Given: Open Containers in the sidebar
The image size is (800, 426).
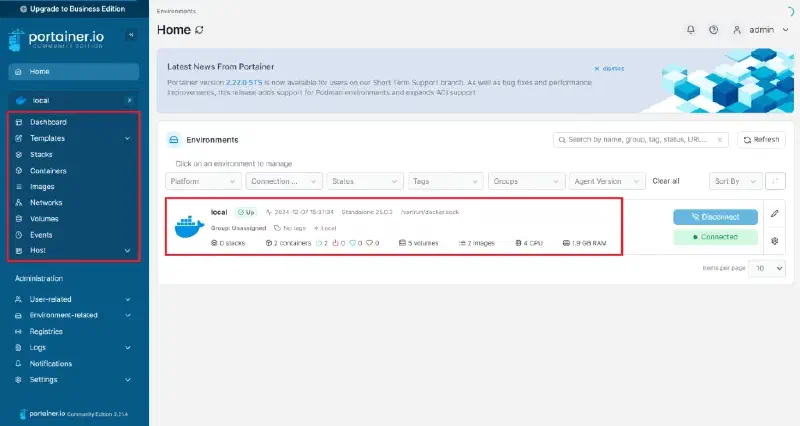Looking at the screenshot, I should 48,171.
